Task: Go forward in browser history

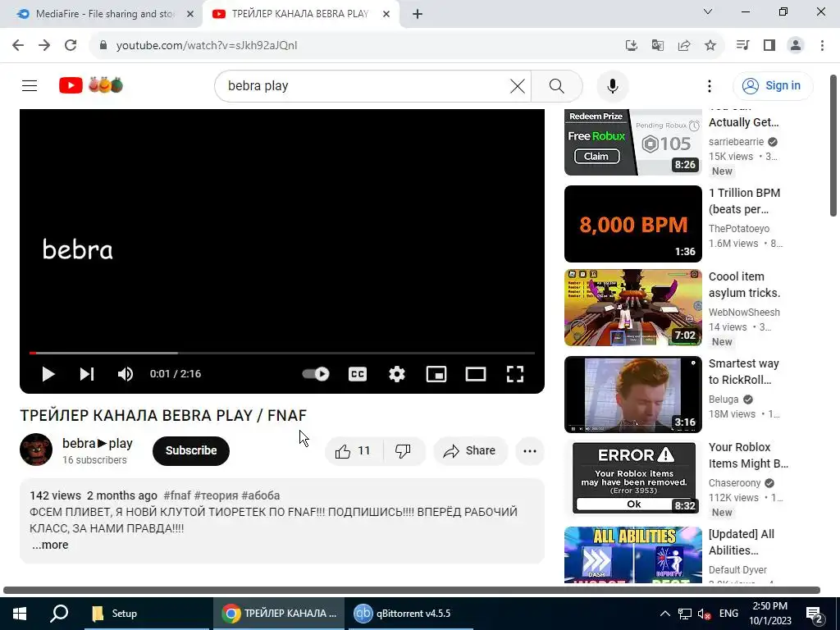Action: (x=44, y=46)
